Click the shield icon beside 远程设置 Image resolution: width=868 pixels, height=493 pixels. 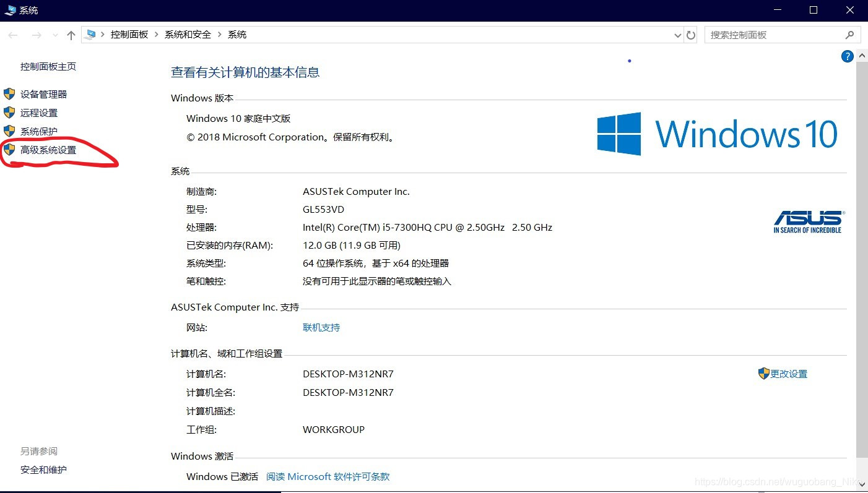[x=9, y=113]
